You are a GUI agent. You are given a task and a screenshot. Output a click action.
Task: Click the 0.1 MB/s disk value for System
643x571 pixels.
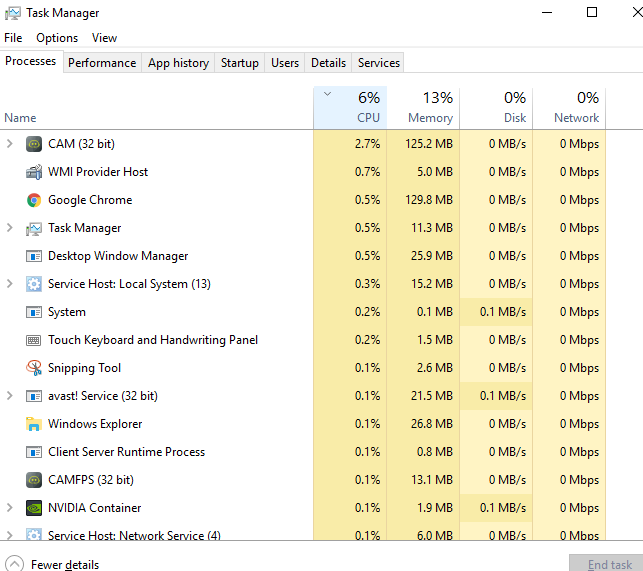pos(503,312)
